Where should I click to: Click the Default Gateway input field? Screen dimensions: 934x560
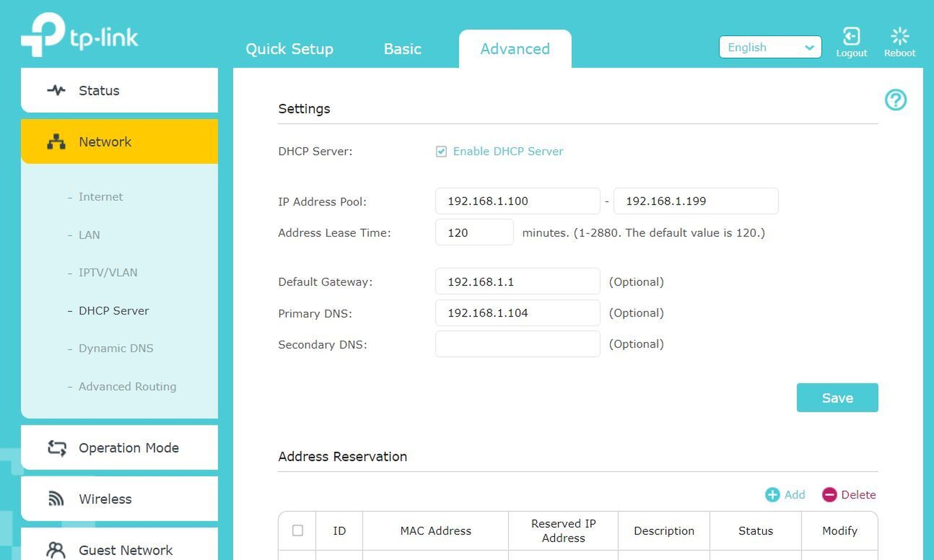click(x=518, y=282)
